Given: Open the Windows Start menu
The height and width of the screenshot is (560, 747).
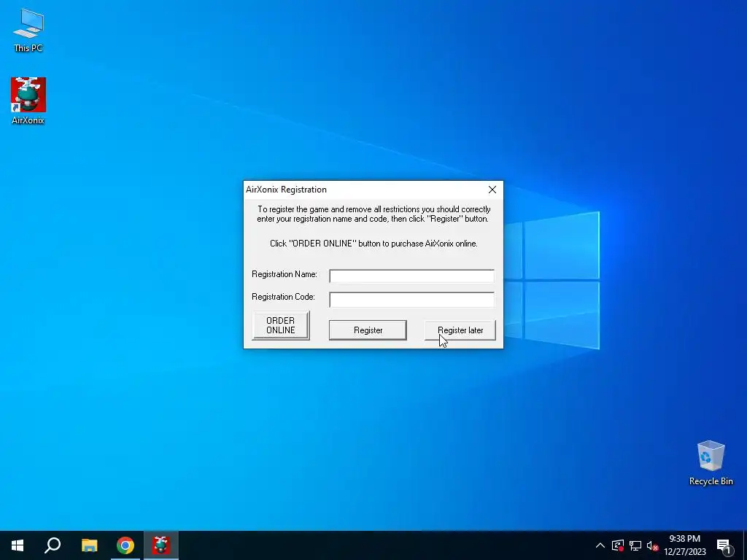Looking at the screenshot, I should pyautogui.click(x=18, y=545).
